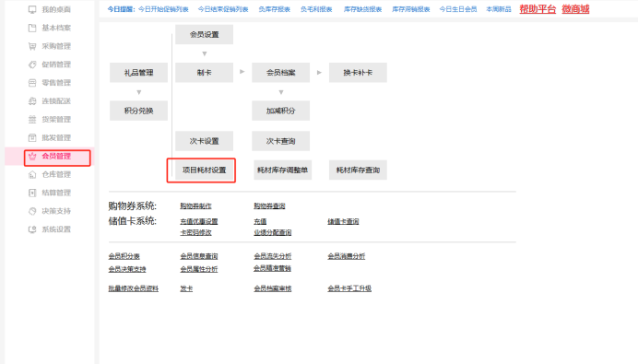Click the 连锁配送 truck icon
Screen dimensions: 638x364
coord(32,100)
